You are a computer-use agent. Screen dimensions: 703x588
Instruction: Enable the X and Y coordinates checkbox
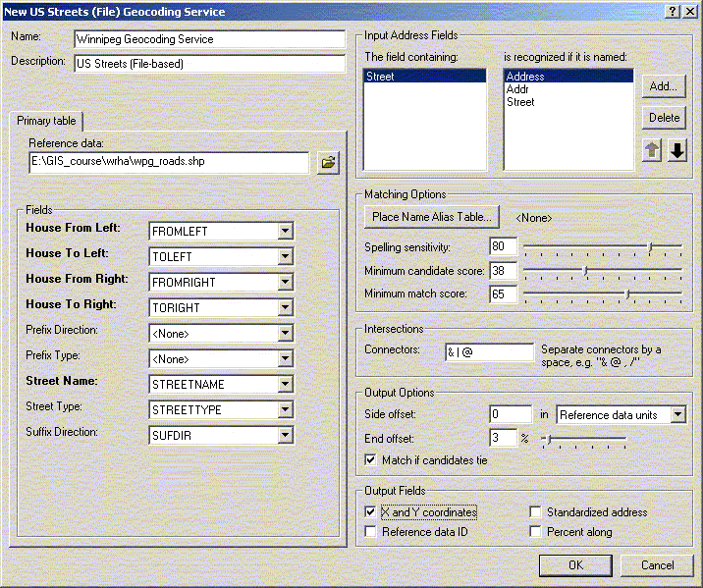[370, 512]
